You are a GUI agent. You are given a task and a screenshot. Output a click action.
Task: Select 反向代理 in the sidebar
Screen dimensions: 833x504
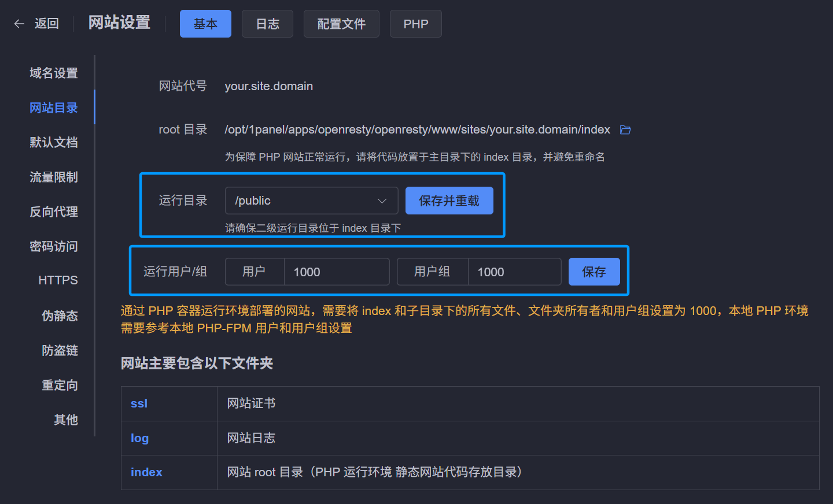click(54, 212)
